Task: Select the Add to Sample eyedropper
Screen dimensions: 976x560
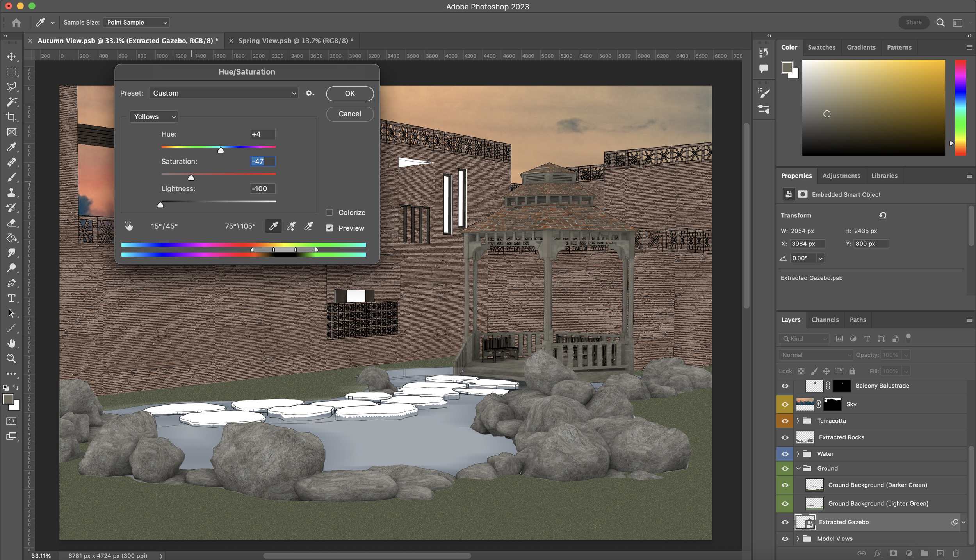Action: pos(291,226)
